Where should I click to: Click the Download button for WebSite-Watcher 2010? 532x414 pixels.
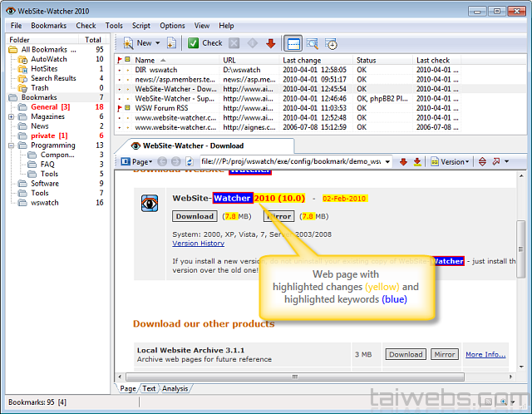tap(194, 216)
